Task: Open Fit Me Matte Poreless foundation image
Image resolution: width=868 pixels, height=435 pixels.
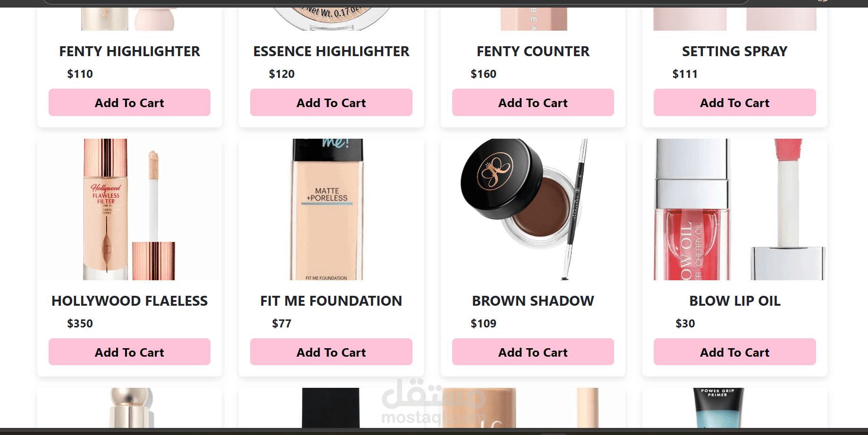Action: point(331,209)
